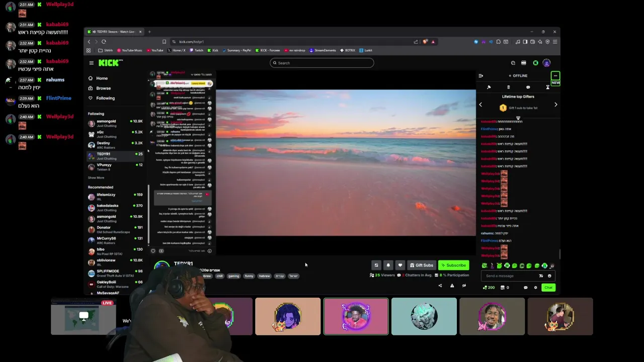This screenshot has width=644, height=362.
Task: Select the highlighted pink avatar thumbnail
Action: tap(356, 316)
